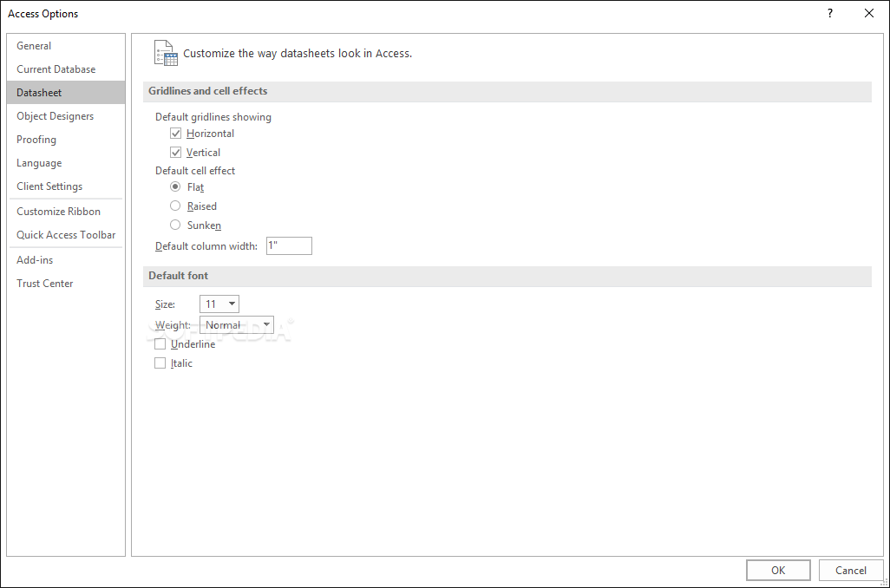Choose Sunken cell effect
890x588 pixels.
pos(175,225)
